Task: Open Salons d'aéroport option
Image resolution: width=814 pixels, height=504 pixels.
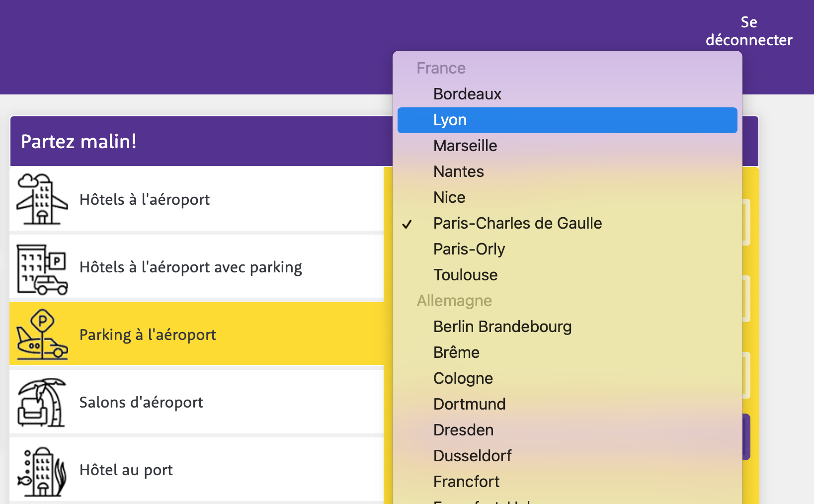Action: [x=141, y=403]
